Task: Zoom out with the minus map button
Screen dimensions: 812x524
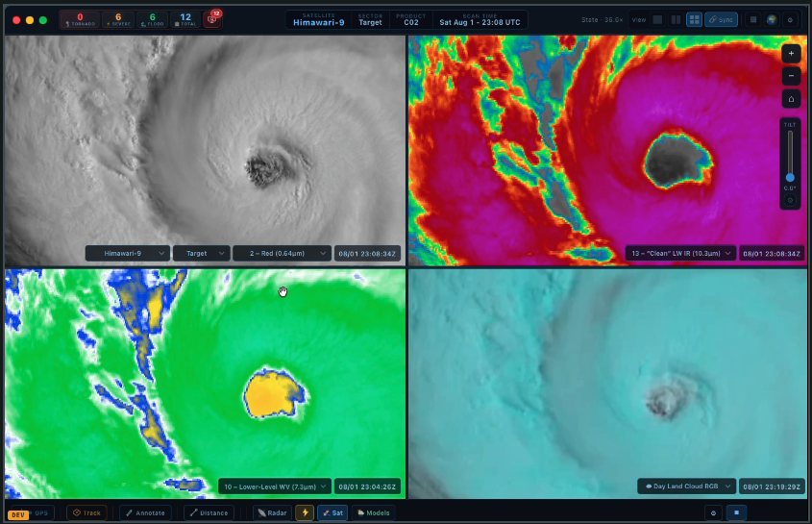Action: pos(791,76)
